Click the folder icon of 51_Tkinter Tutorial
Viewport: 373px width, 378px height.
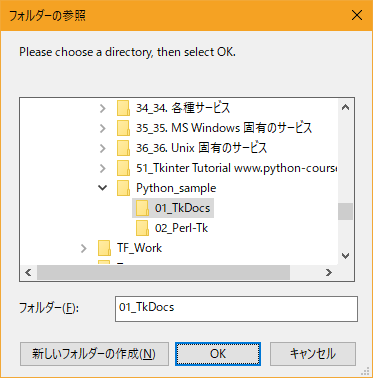coord(123,168)
